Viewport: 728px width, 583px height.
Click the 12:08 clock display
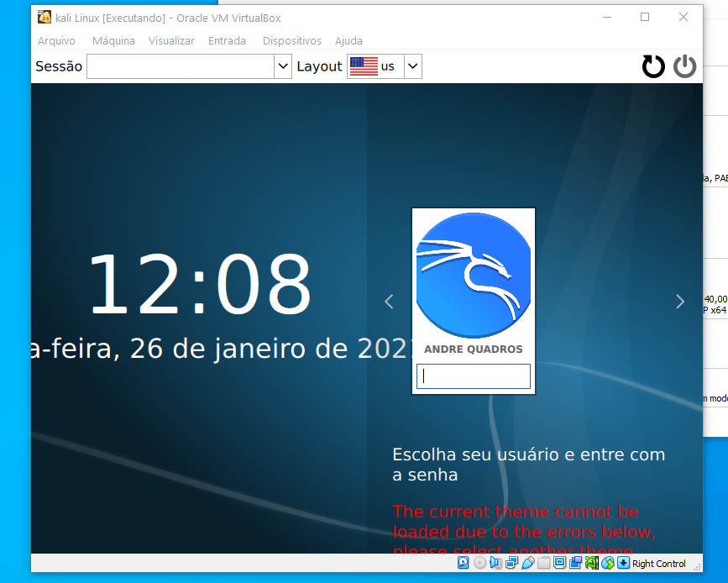(x=200, y=284)
